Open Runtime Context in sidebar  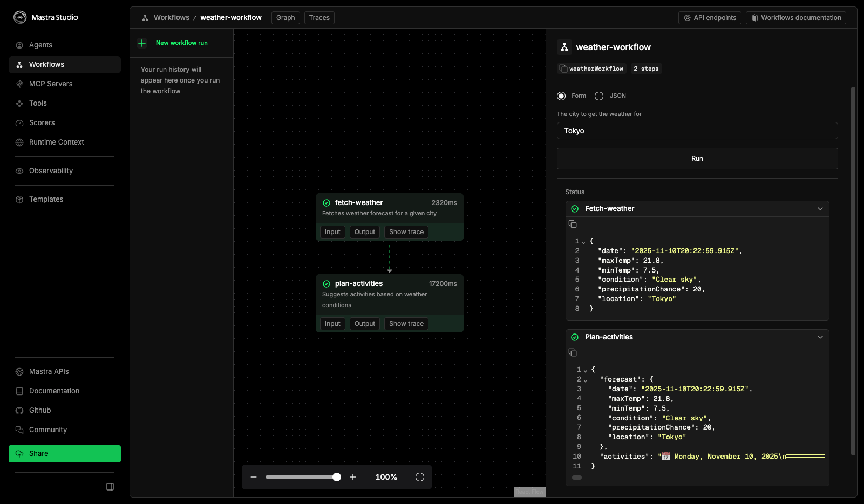[65, 142]
